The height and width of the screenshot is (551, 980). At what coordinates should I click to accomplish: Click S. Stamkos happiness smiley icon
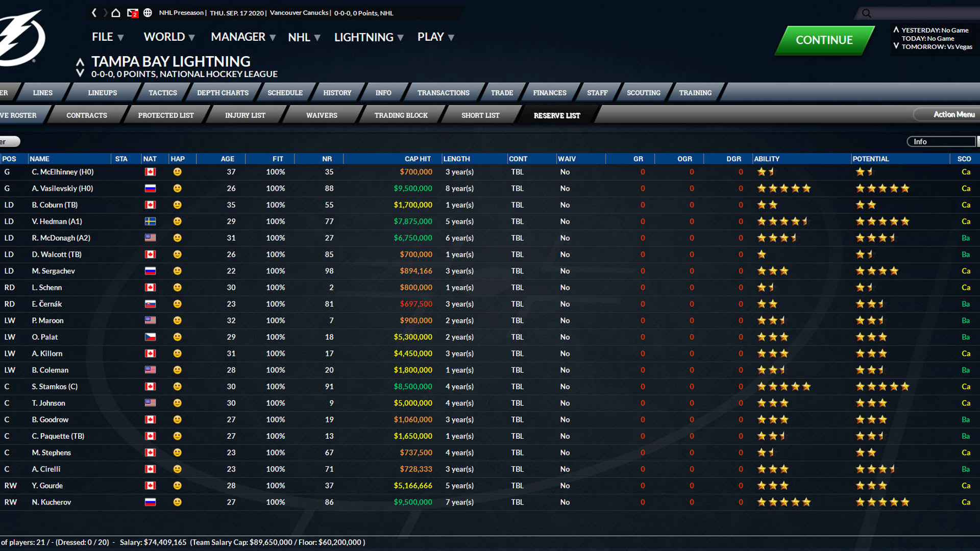tap(177, 387)
